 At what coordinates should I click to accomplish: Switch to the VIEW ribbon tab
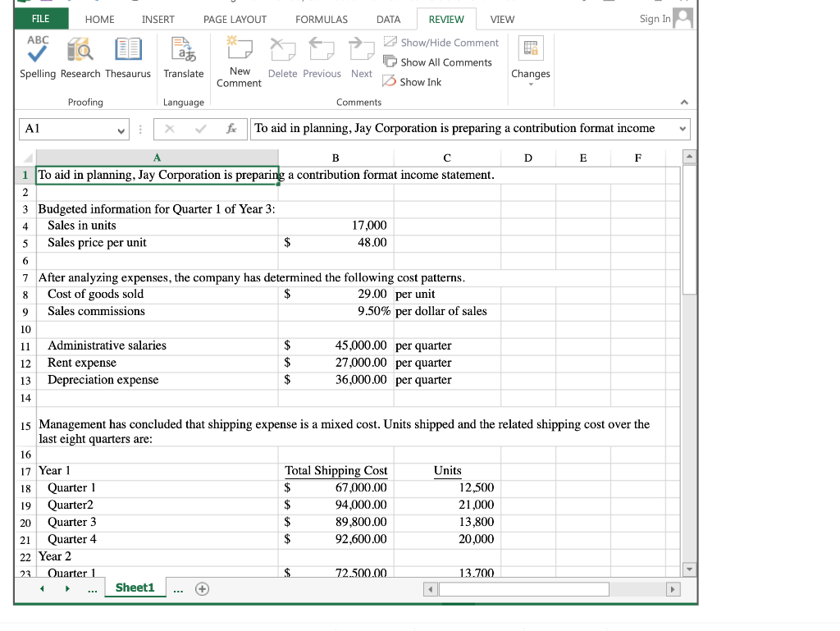pos(502,19)
